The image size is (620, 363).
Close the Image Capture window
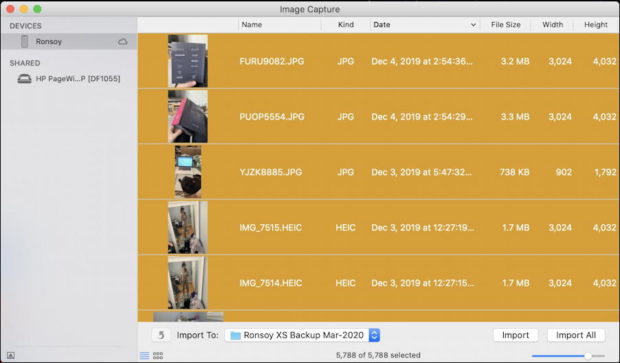click(11, 9)
